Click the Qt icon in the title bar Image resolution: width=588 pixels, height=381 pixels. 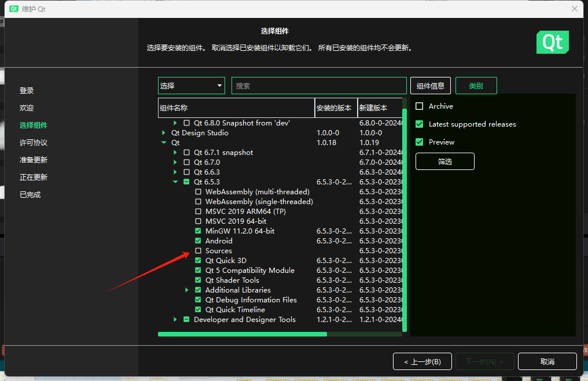click(14, 9)
